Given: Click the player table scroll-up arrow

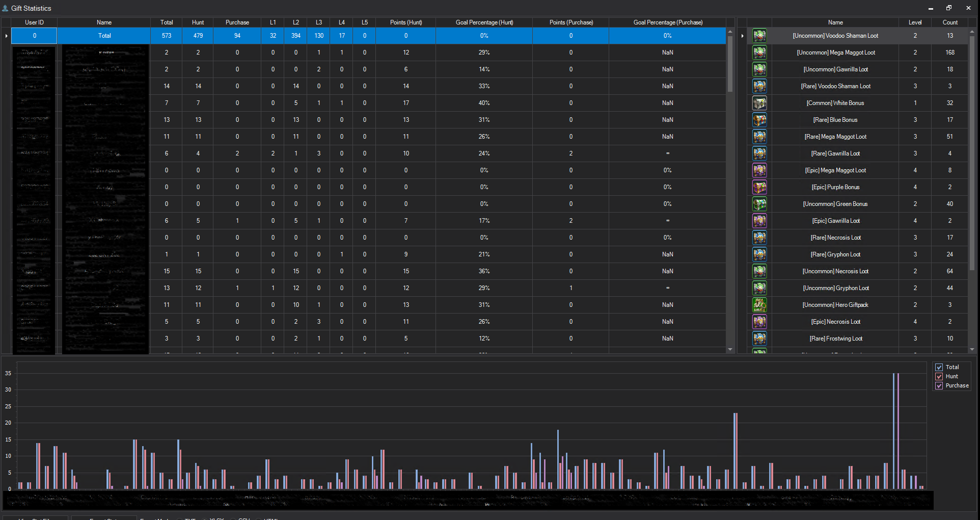Looking at the screenshot, I should pos(730,32).
